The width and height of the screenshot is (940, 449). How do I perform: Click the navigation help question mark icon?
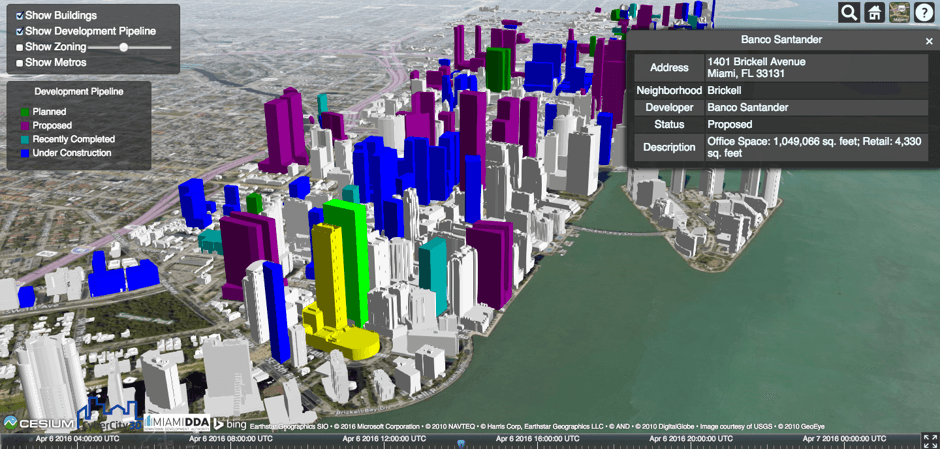[924, 12]
